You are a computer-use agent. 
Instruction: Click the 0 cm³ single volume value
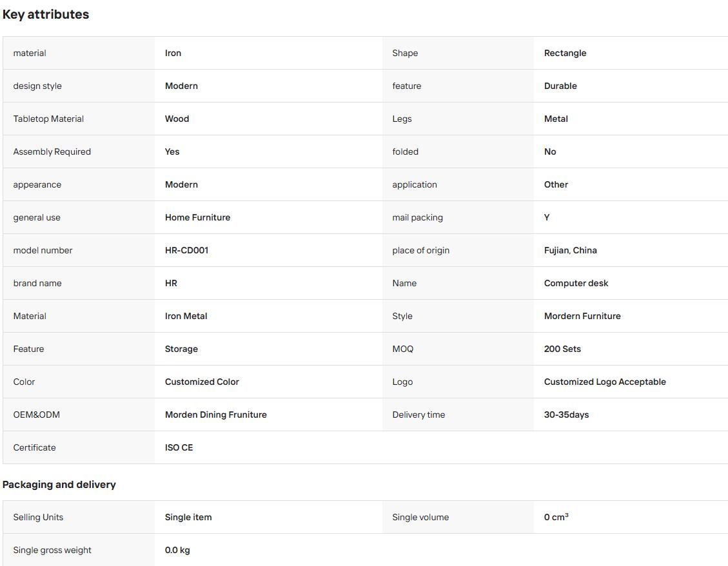point(556,517)
